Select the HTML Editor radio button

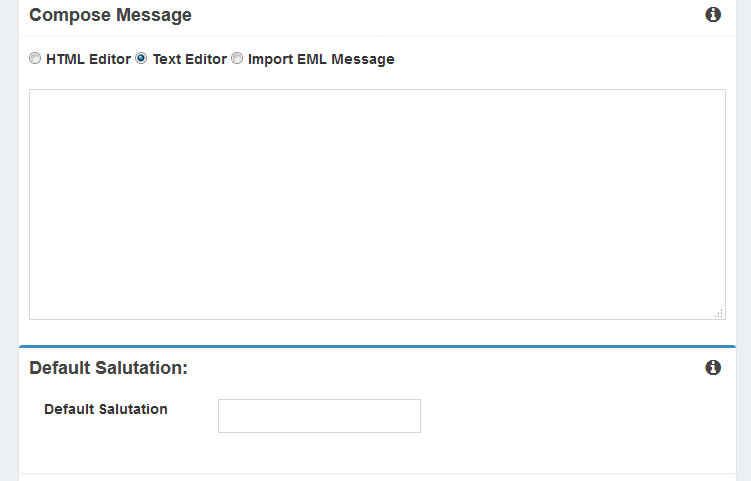pyautogui.click(x=35, y=59)
